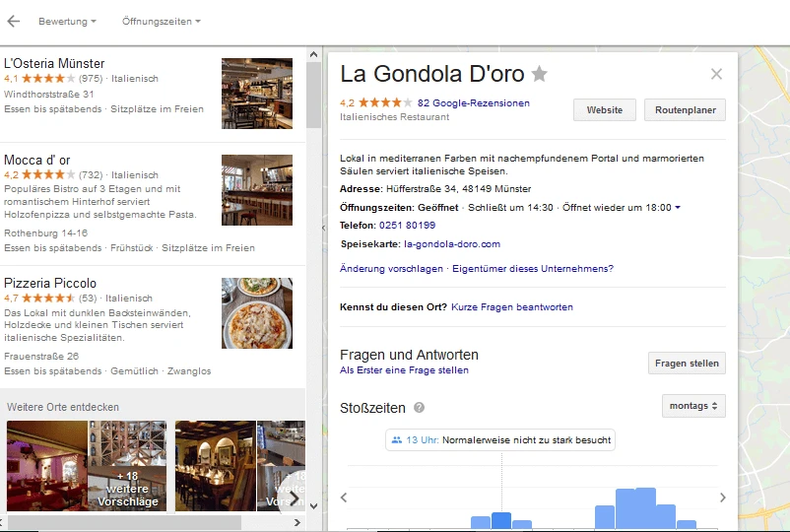The height and width of the screenshot is (532, 790).
Task: Click Kurze Fragen beantworten link
Action: coord(512,307)
